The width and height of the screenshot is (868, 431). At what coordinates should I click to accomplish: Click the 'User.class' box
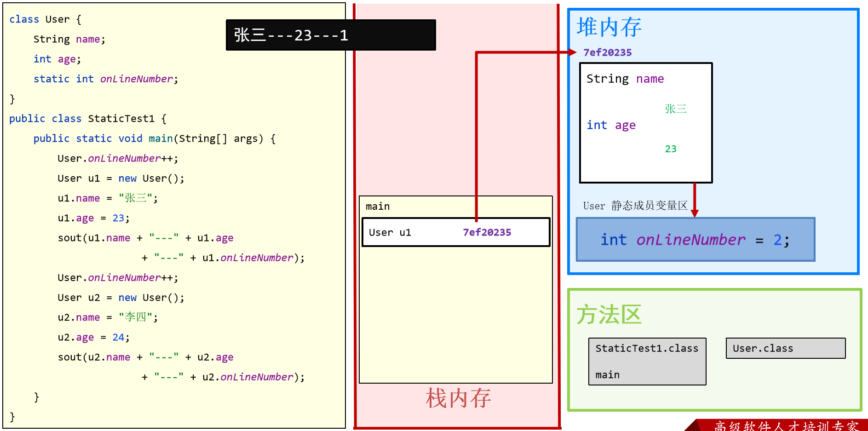(x=786, y=348)
